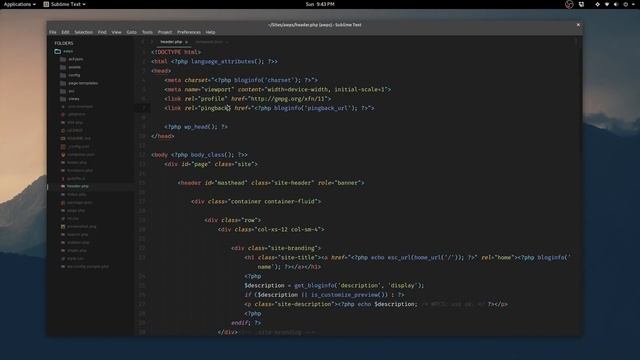This screenshot has height=360, width=640.
Task: Open the Selection menu
Action: point(83,32)
